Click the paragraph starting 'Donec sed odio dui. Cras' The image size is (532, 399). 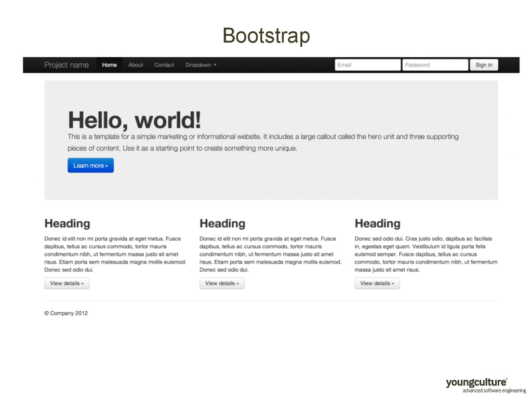pos(426,254)
